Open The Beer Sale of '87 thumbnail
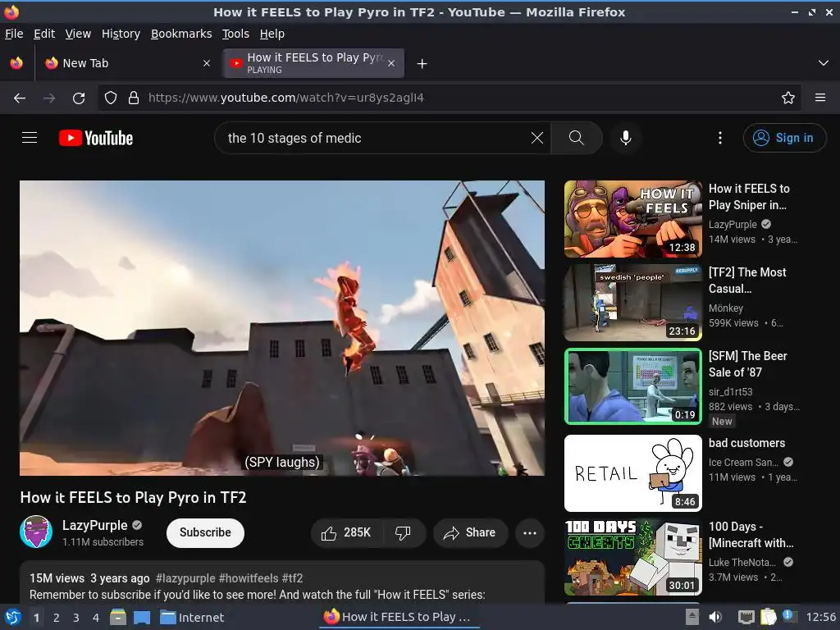The image size is (840, 630). pyautogui.click(x=632, y=386)
